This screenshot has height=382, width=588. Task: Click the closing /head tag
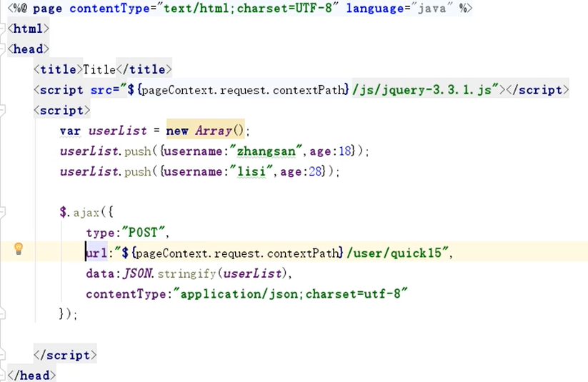31,376
